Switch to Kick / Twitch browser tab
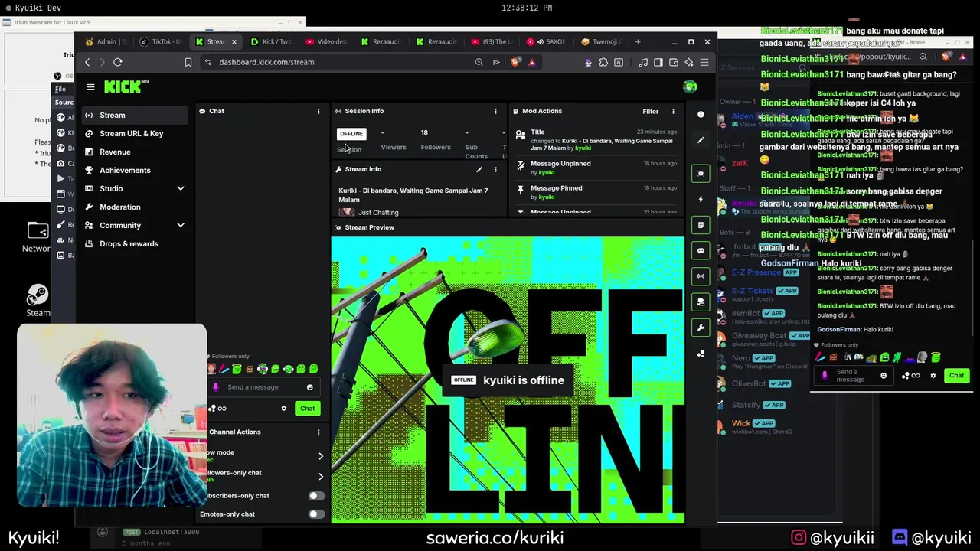980x551 pixels. pos(271,42)
